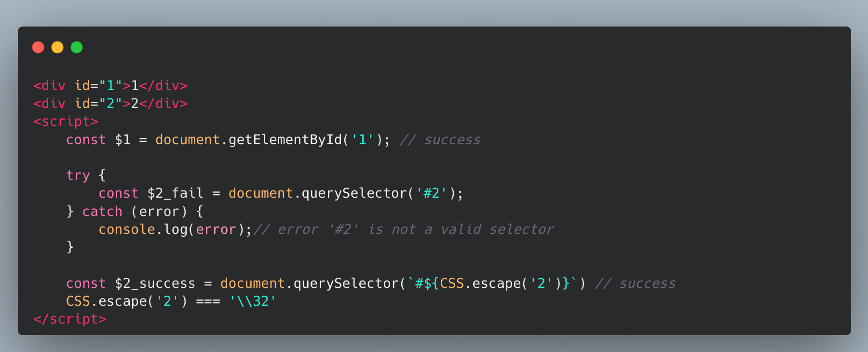The height and width of the screenshot is (352, 868).
Task: Click CSS inside the template literal
Action: click(x=452, y=284)
